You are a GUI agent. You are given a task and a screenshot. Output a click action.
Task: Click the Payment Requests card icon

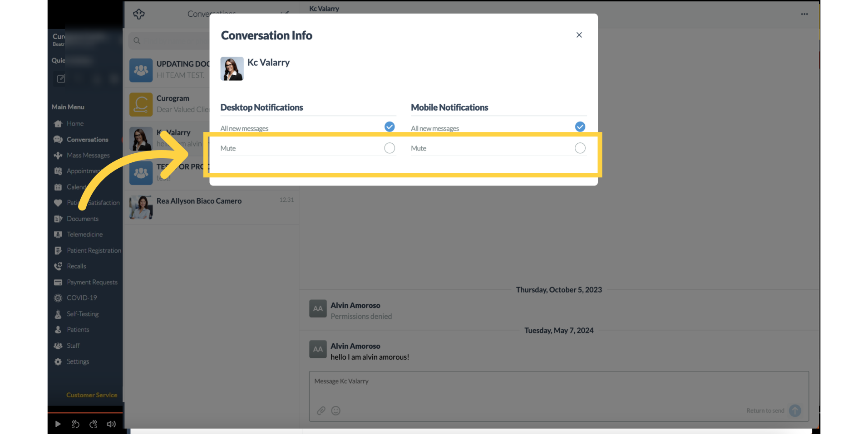pyautogui.click(x=58, y=282)
